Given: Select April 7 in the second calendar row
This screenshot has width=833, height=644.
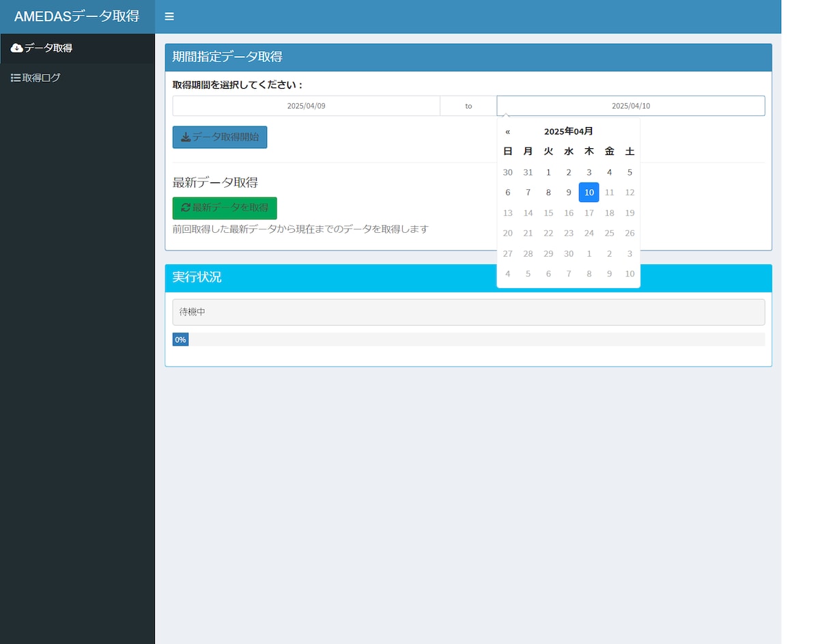Looking at the screenshot, I should (528, 193).
